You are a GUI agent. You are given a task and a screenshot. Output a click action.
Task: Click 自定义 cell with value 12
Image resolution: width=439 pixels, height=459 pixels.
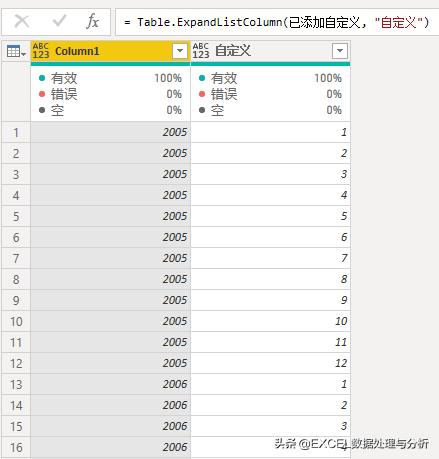click(x=270, y=363)
